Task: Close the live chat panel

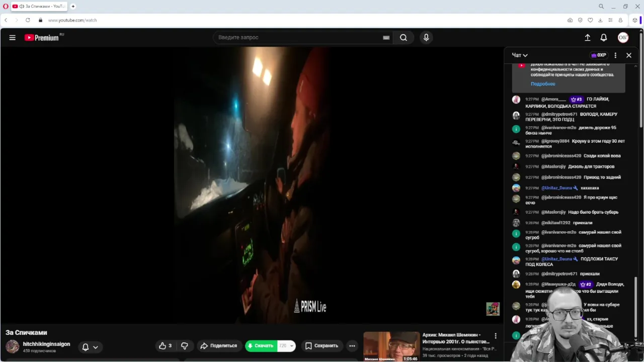Action: pyautogui.click(x=629, y=55)
